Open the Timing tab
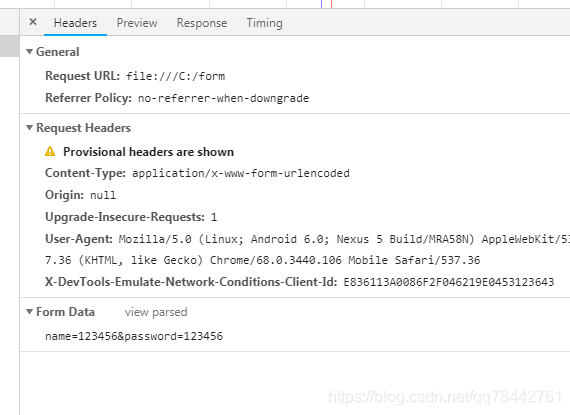Image resolution: width=570 pixels, height=415 pixels. tap(264, 23)
